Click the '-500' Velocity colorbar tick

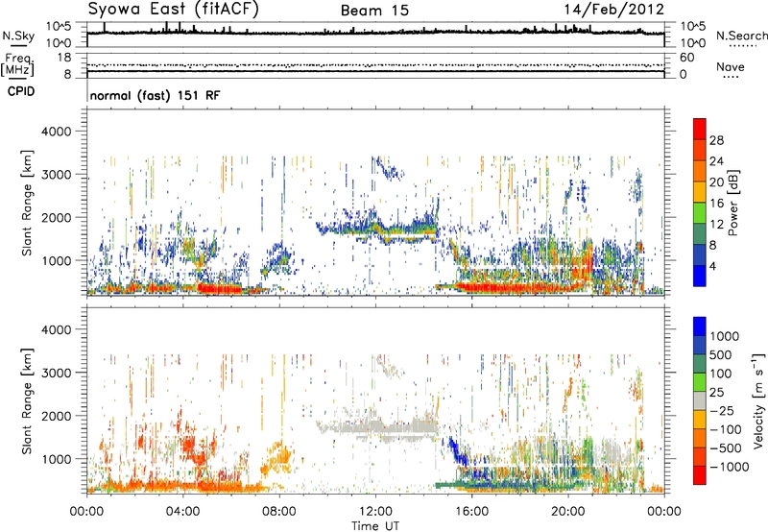tap(726, 447)
